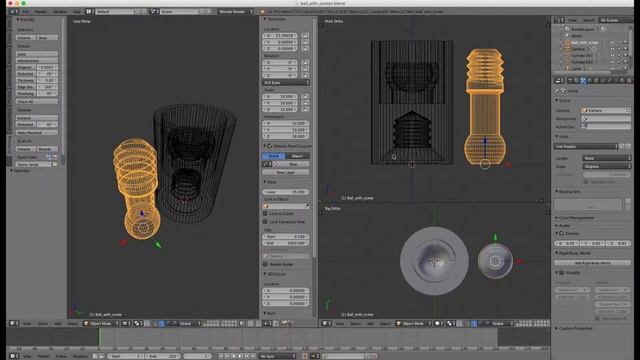The image size is (640, 360).
Task: Enable Lock Camera to View checkbox
Action: (265, 222)
